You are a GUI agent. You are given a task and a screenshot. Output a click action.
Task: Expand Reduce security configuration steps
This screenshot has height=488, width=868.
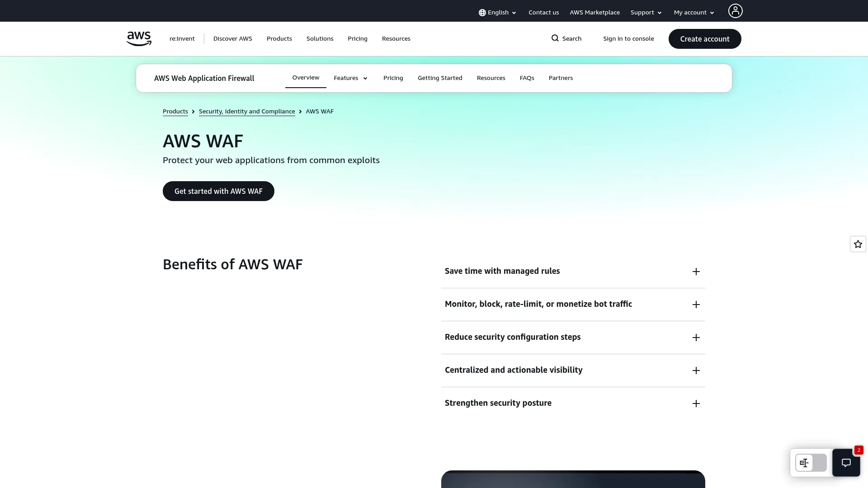point(573,338)
